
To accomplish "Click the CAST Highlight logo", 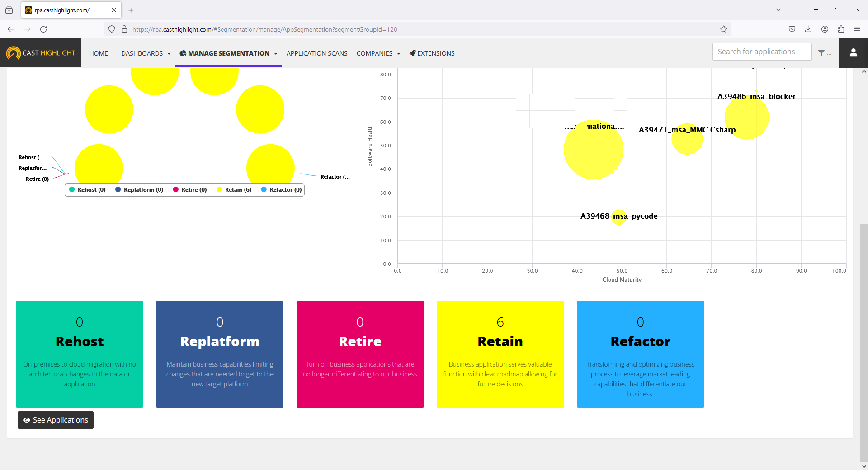I will tap(41, 53).
